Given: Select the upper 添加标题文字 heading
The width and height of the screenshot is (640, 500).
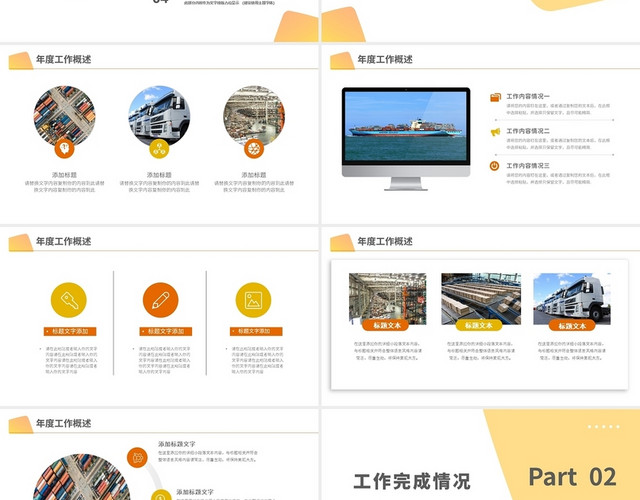Looking at the screenshot, I should click(177, 444).
